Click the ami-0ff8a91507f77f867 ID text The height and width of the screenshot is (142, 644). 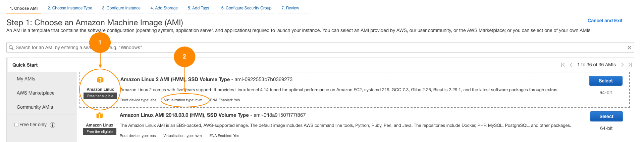pyautogui.click(x=279, y=115)
